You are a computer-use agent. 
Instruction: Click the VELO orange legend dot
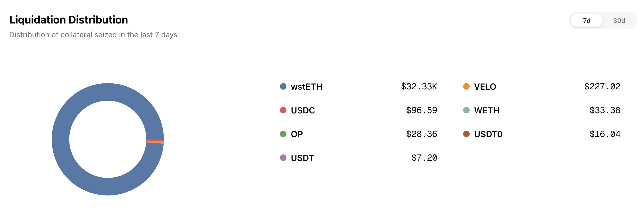466,86
